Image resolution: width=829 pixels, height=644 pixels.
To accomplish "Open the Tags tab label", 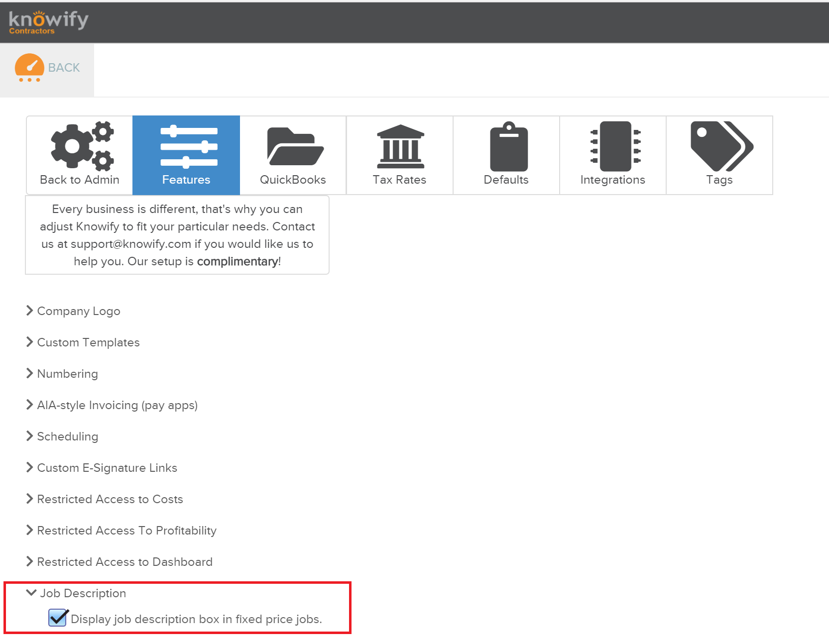I will tap(719, 180).
